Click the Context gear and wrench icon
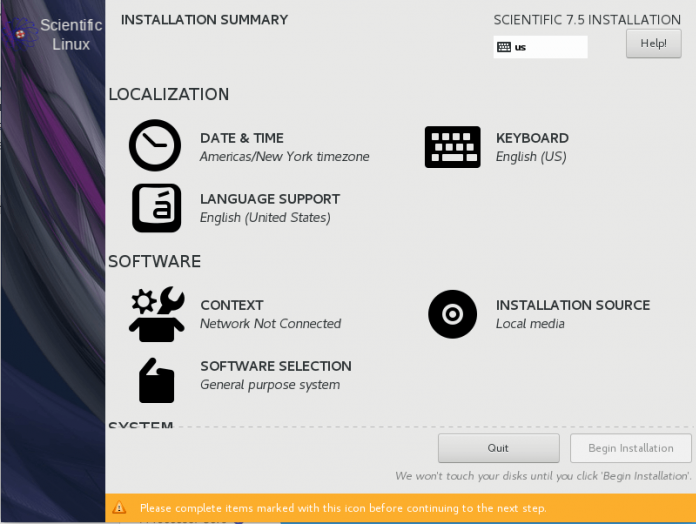This screenshot has width=696, height=524. coord(157,314)
